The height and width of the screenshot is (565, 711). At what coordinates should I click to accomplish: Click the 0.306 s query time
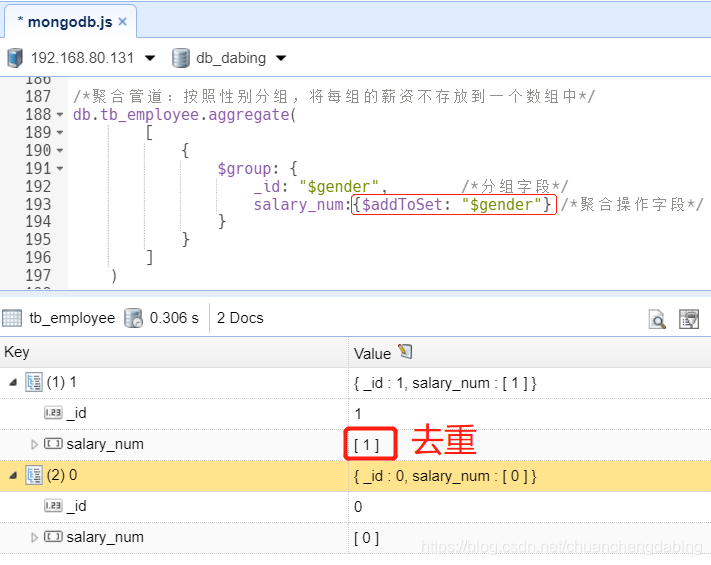(x=174, y=318)
